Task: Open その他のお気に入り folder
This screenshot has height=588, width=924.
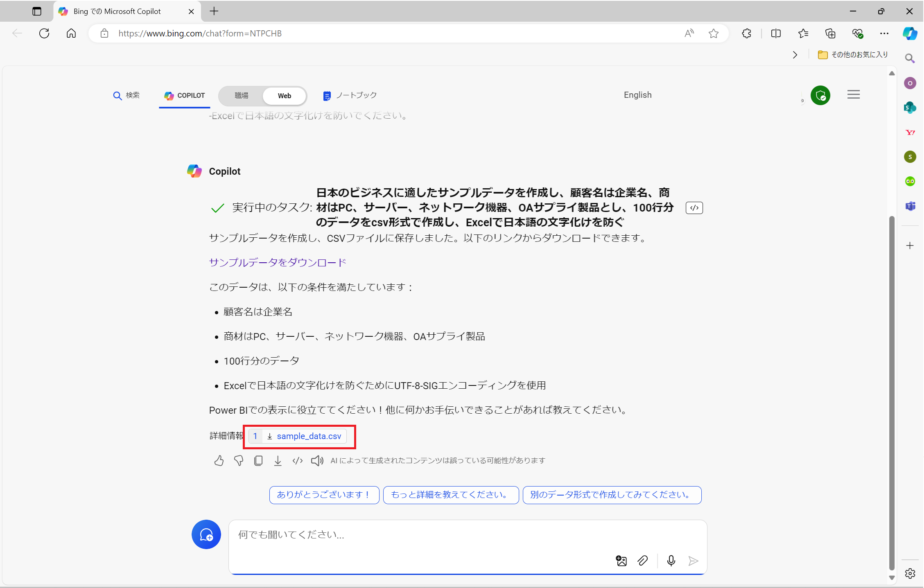Action: click(x=853, y=55)
